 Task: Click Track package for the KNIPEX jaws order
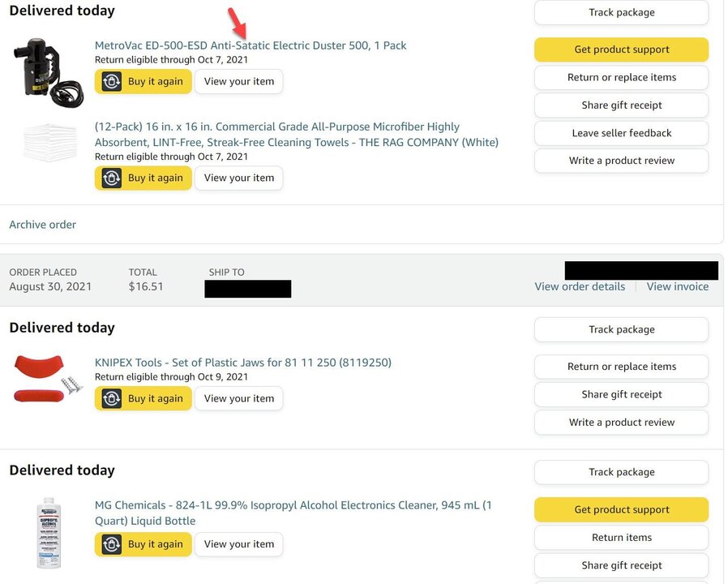621,329
